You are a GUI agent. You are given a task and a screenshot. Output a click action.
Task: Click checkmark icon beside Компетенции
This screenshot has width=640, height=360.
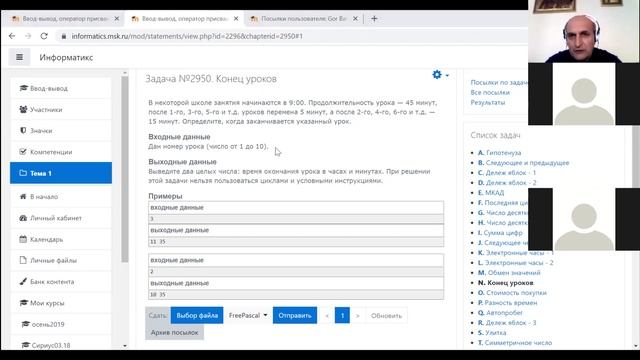[23, 152]
